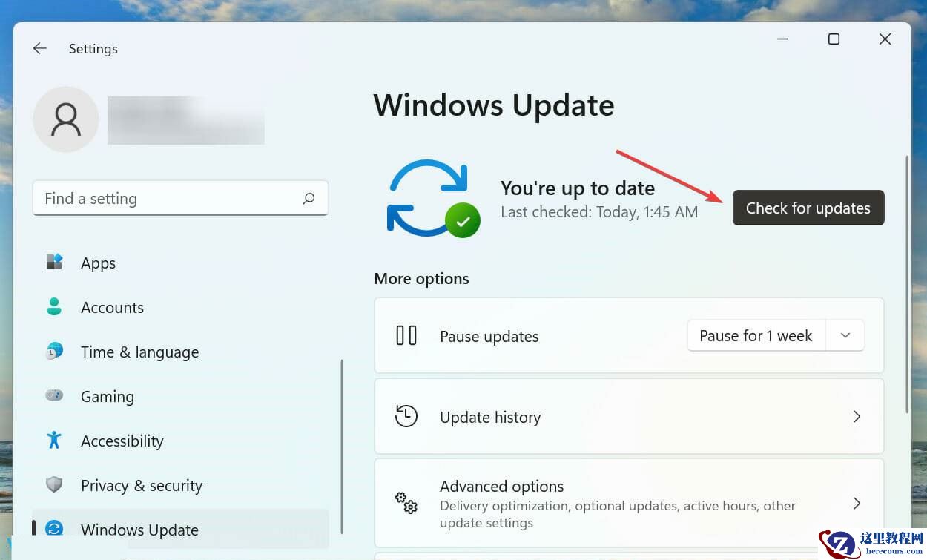The image size is (927, 560).
Task: Select Windows Update in the sidebar
Action: 139,530
